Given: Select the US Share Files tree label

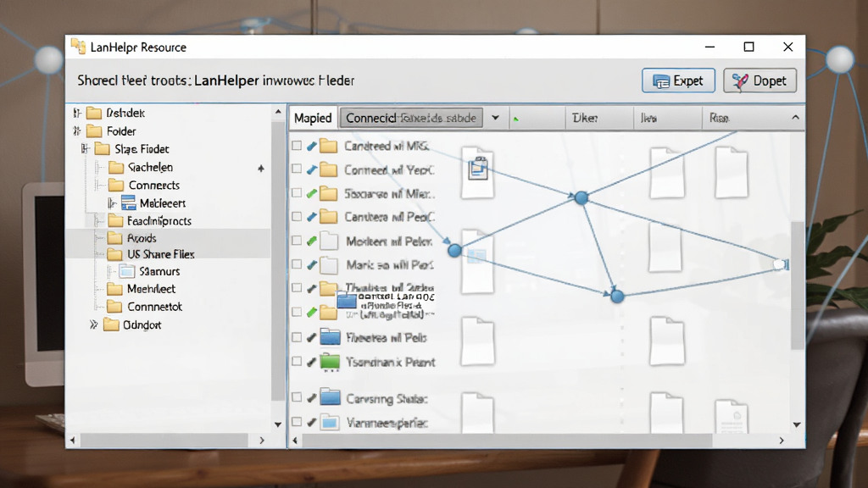Looking at the screenshot, I should [160, 254].
